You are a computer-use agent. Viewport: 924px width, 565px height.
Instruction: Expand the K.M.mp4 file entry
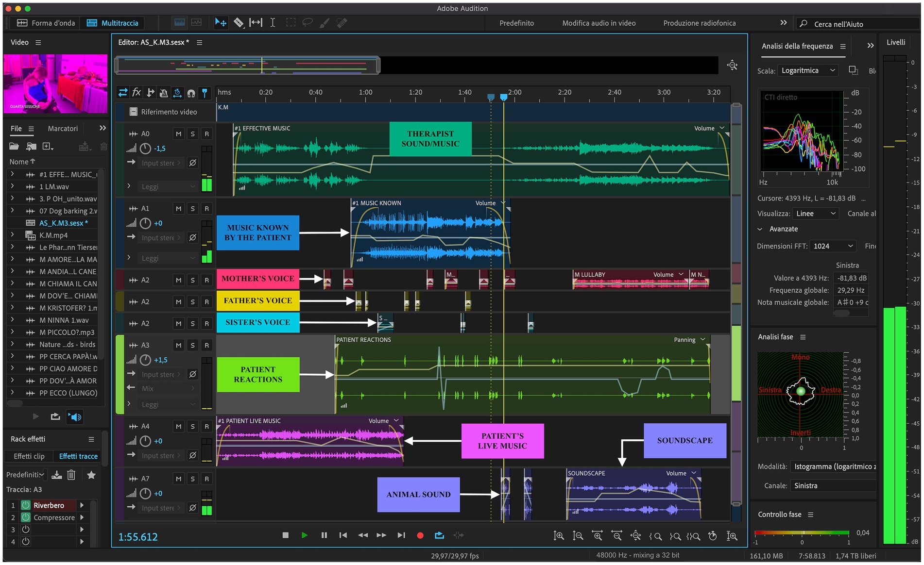click(x=12, y=235)
